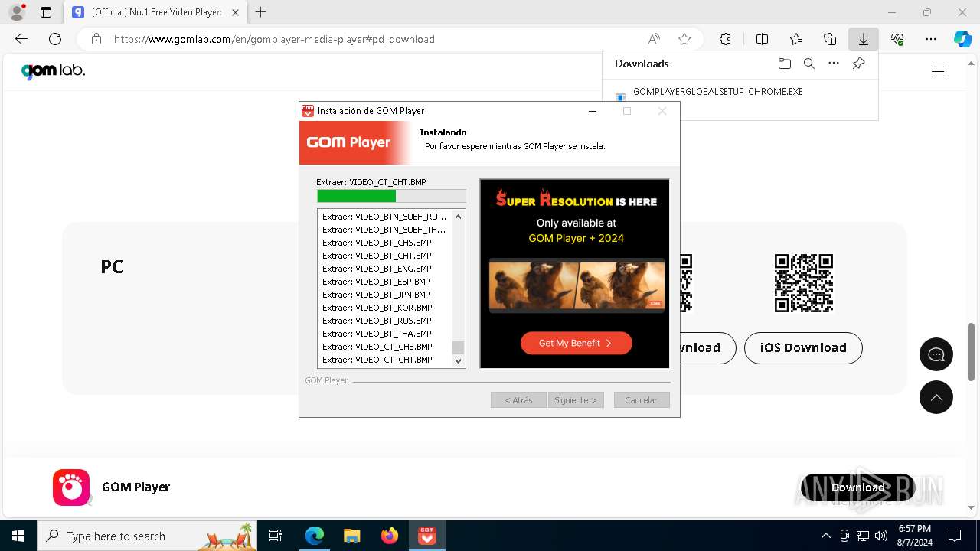980x551 pixels.
Task: Open network icon in system tray
Action: coord(863,536)
